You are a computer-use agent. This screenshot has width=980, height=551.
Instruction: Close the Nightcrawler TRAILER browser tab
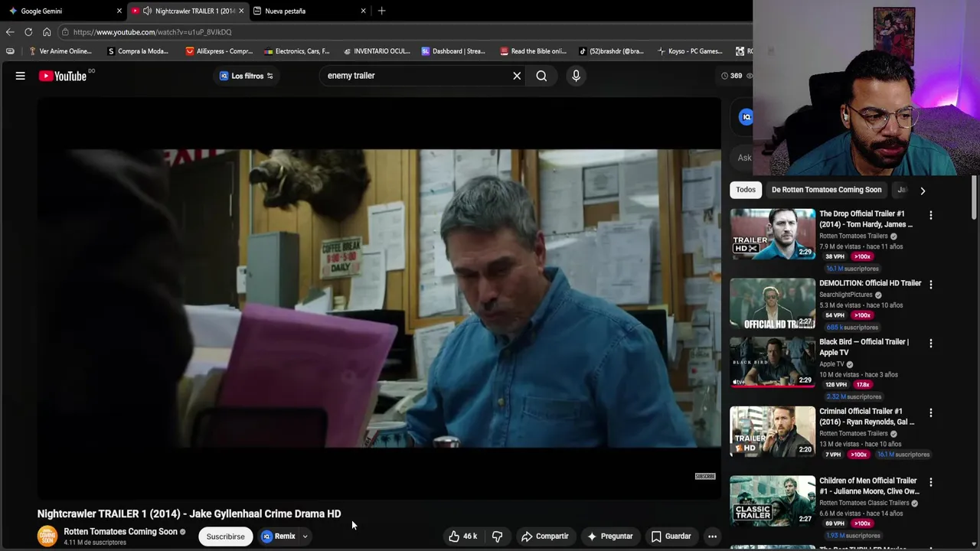coord(241,11)
